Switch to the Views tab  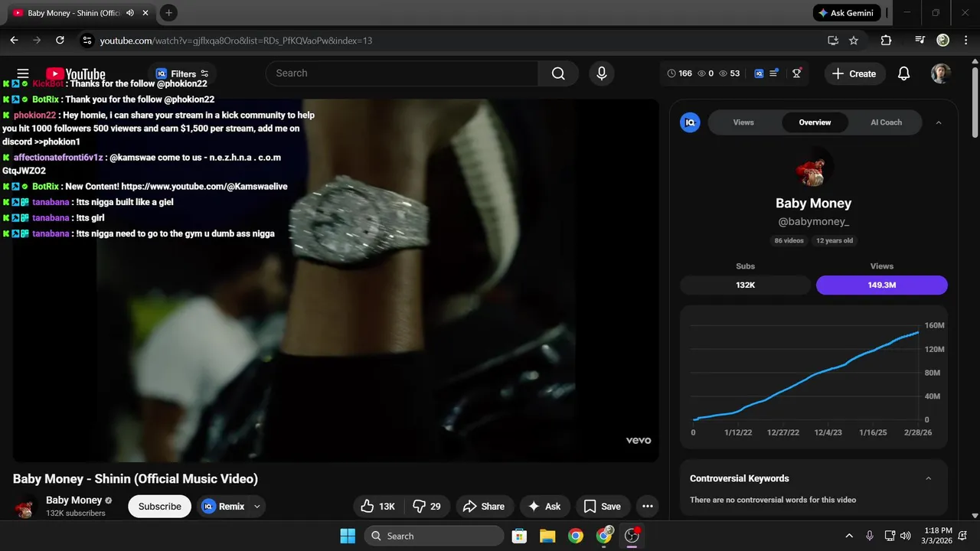coord(743,122)
